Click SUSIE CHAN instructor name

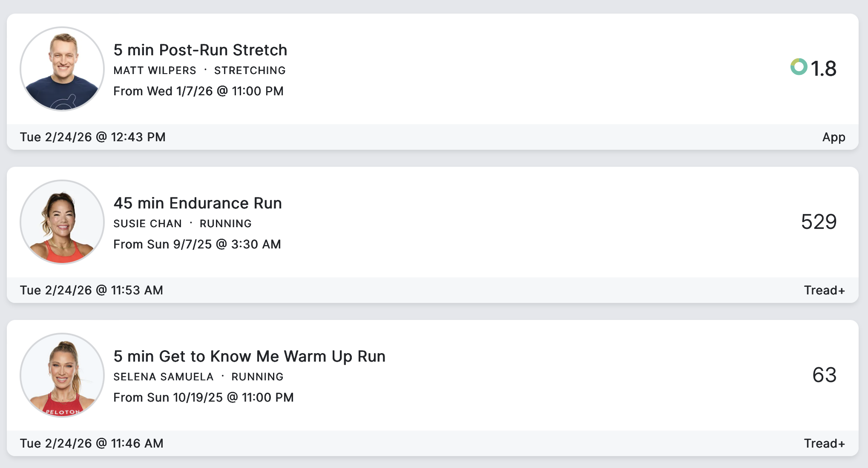(147, 224)
